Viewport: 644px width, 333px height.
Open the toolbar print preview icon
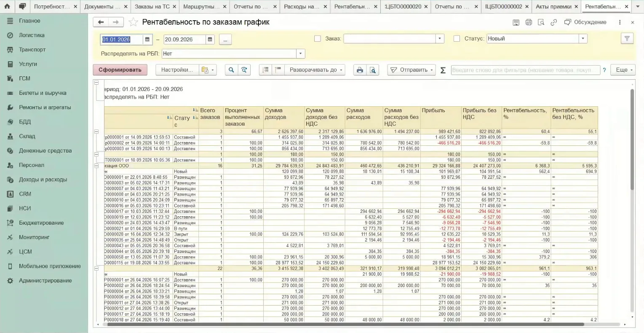click(373, 70)
